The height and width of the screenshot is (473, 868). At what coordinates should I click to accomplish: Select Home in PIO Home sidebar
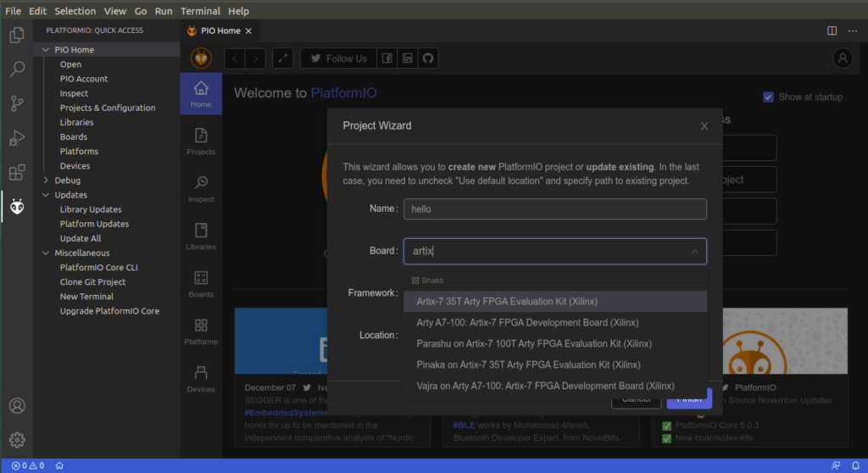pyautogui.click(x=201, y=94)
